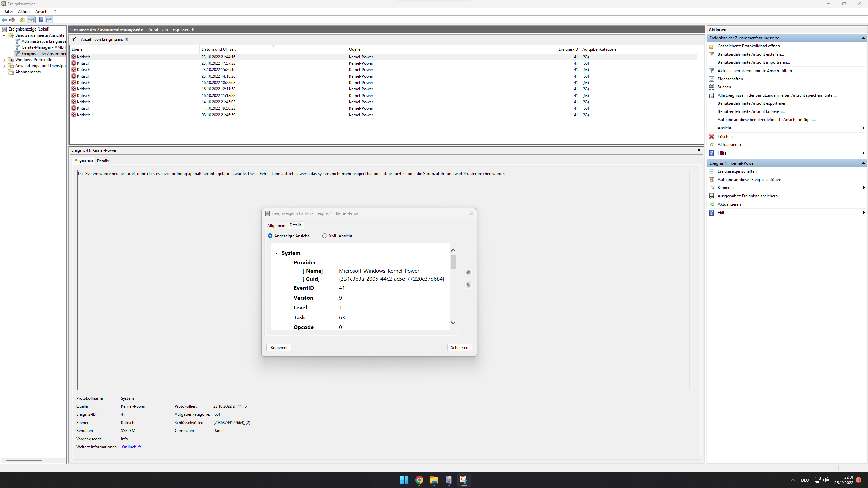Click filter icon for Aktuelle benutzerdefinierte Ansicht filtern
This screenshot has width=868, height=488.
712,71
